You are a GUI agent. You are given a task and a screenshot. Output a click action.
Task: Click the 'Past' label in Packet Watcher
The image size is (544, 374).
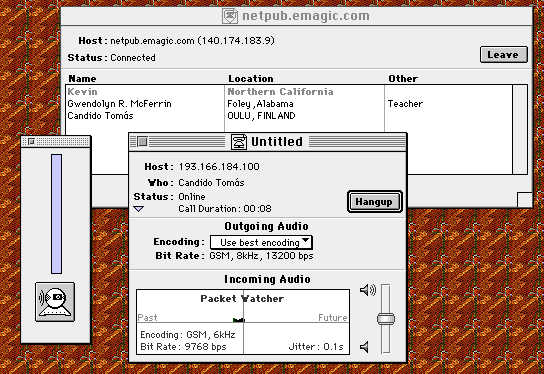coord(147,317)
